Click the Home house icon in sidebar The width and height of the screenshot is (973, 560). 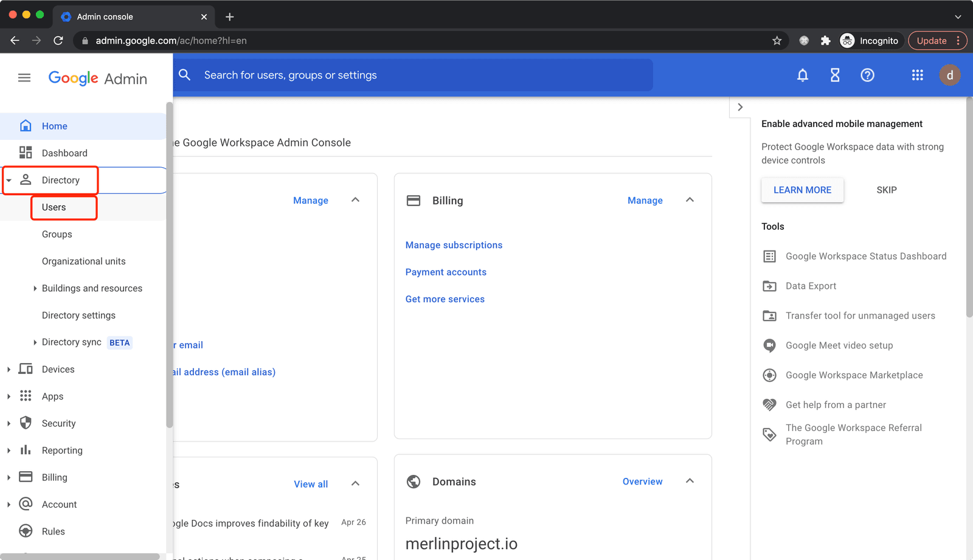(26, 126)
